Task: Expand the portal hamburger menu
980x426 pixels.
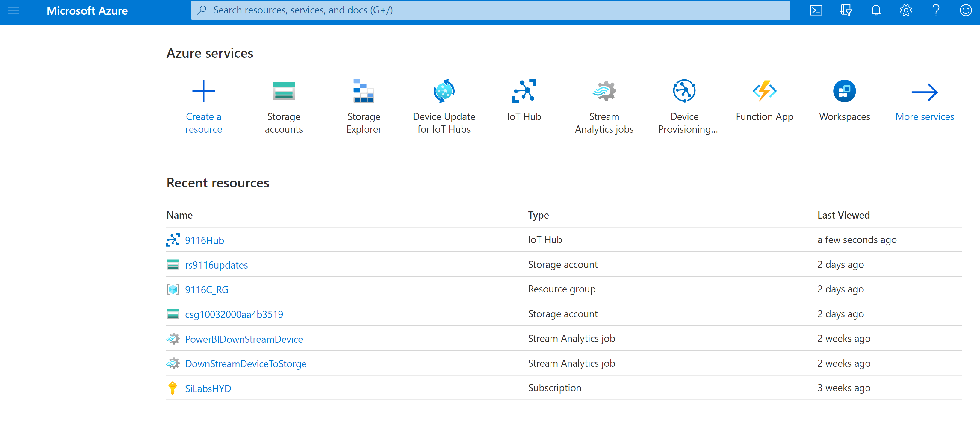Action: coord(13,10)
